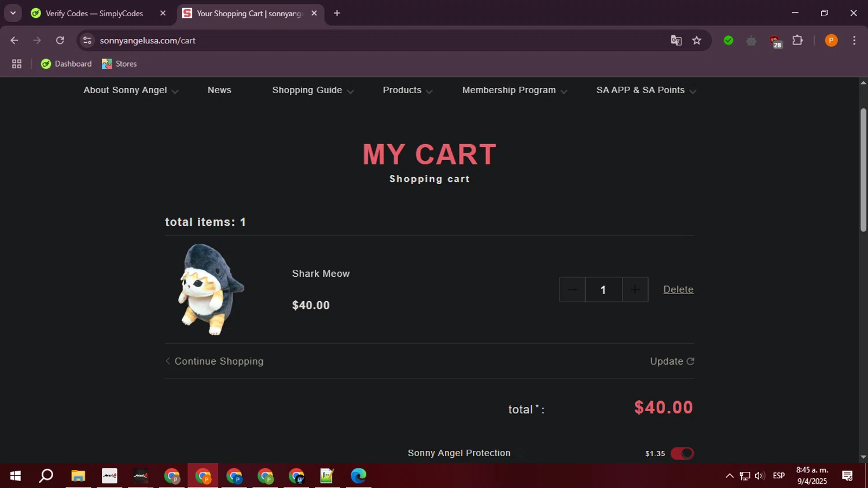
Task: Expand Membership Program menu
Action: click(514, 90)
